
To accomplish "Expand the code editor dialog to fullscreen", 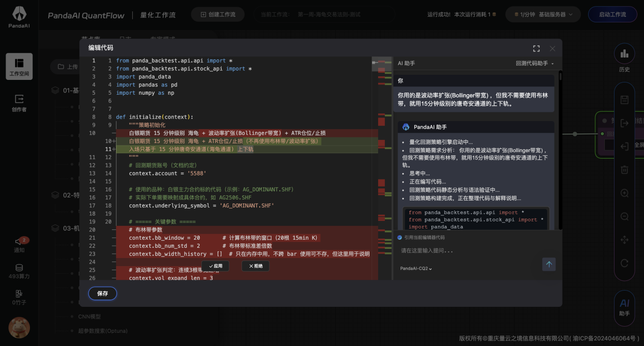I will 536,48.
